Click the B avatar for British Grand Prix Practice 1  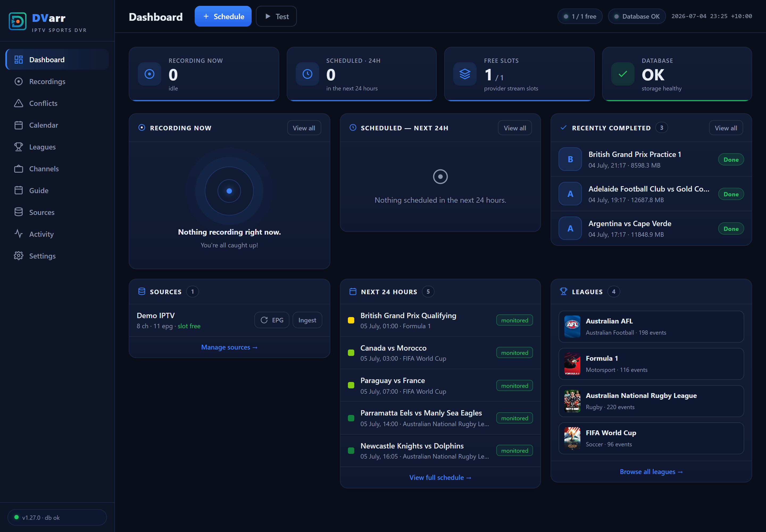tap(570, 159)
